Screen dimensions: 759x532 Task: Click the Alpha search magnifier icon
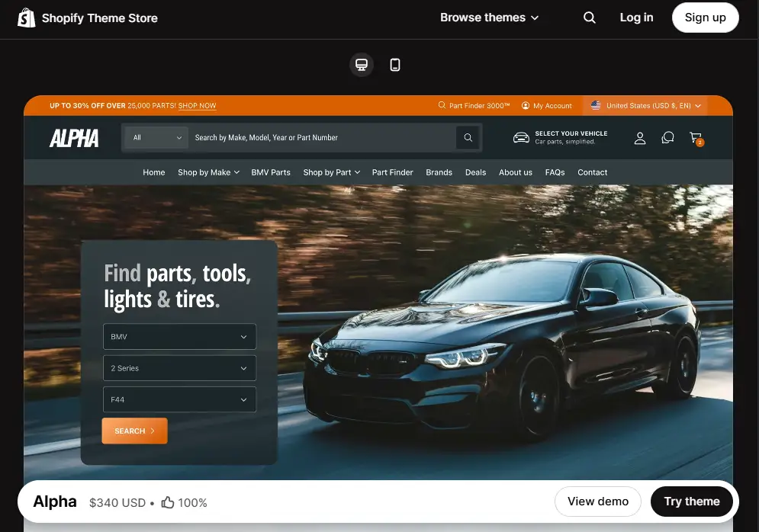tap(468, 138)
